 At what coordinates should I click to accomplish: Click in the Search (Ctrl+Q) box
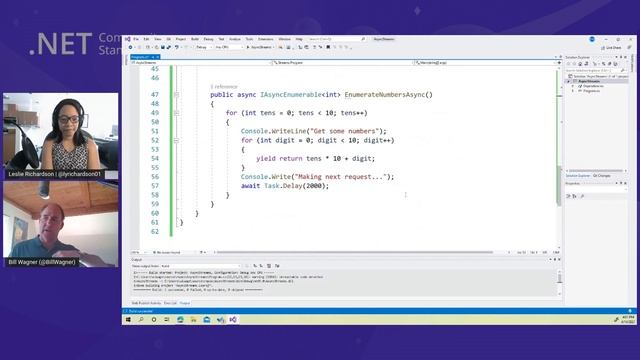coord(336,39)
